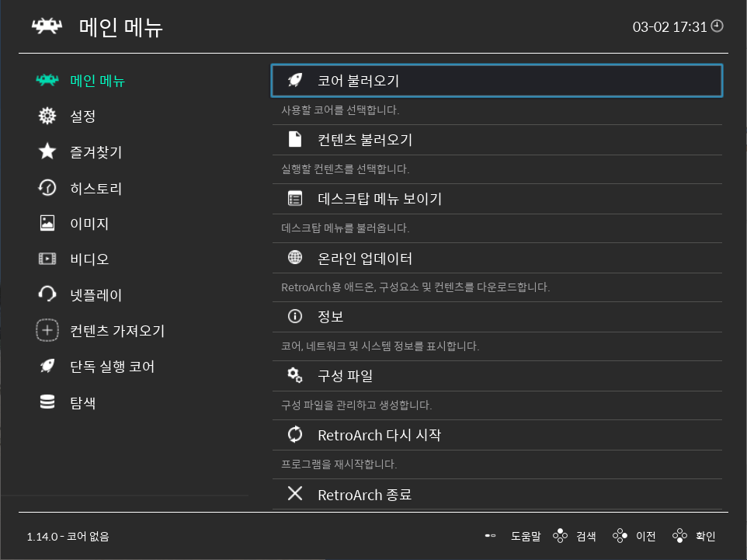
Task: Open the 구성 파일 menu entry
Action: pos(497,376)
